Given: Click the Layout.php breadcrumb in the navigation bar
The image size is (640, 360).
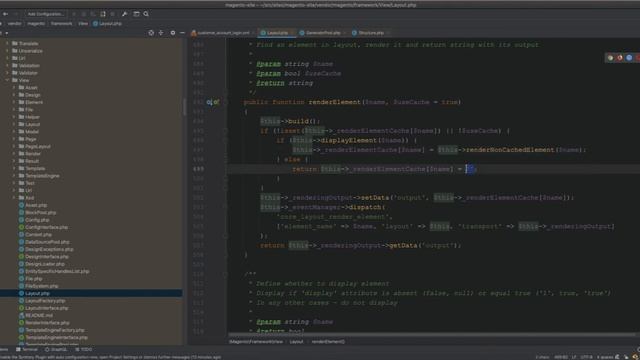Looking at the screenshot, I should click(x=107, y=24).
